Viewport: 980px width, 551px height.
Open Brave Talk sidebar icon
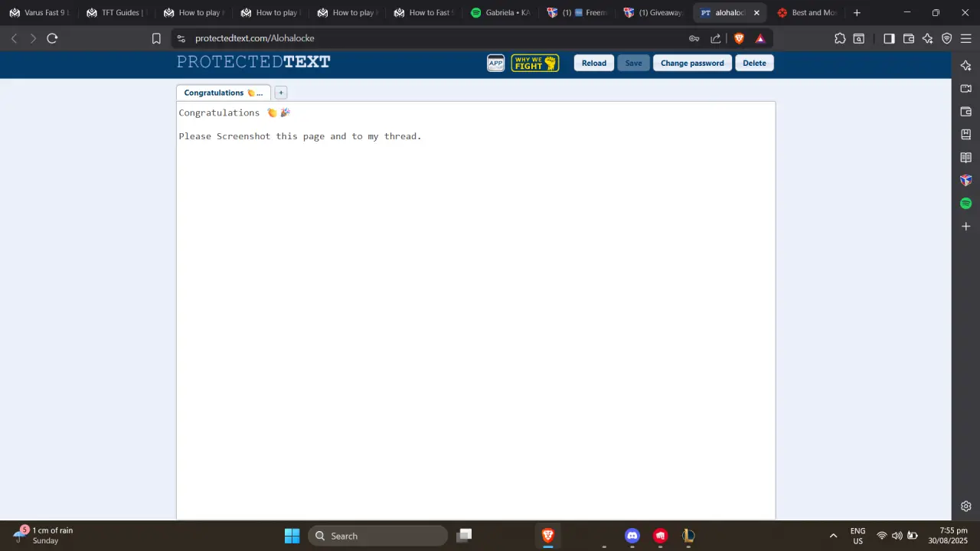[x=965, y=89]
